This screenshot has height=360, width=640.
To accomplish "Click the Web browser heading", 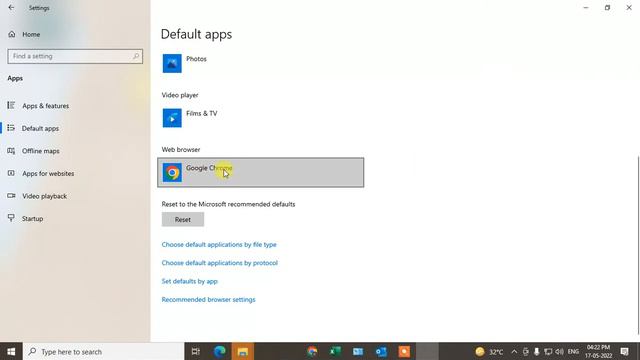I will click(181, 149).
